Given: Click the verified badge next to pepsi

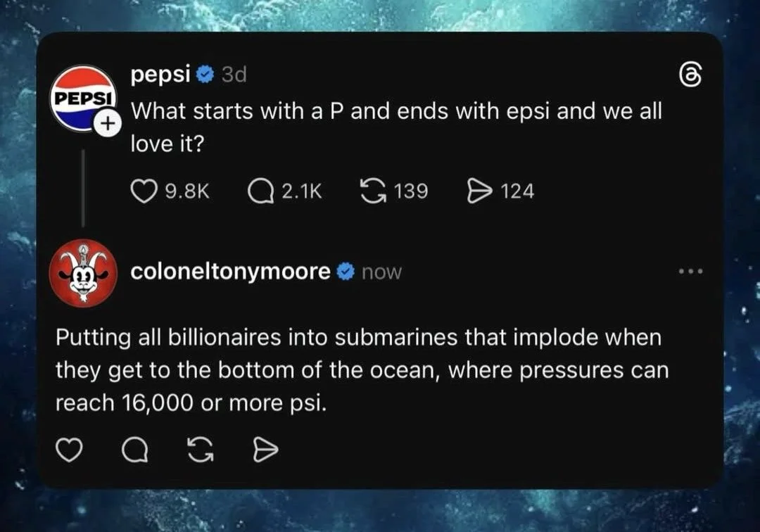Looking at the screenshot, I should pyautogui.click(x=205, y=73).
